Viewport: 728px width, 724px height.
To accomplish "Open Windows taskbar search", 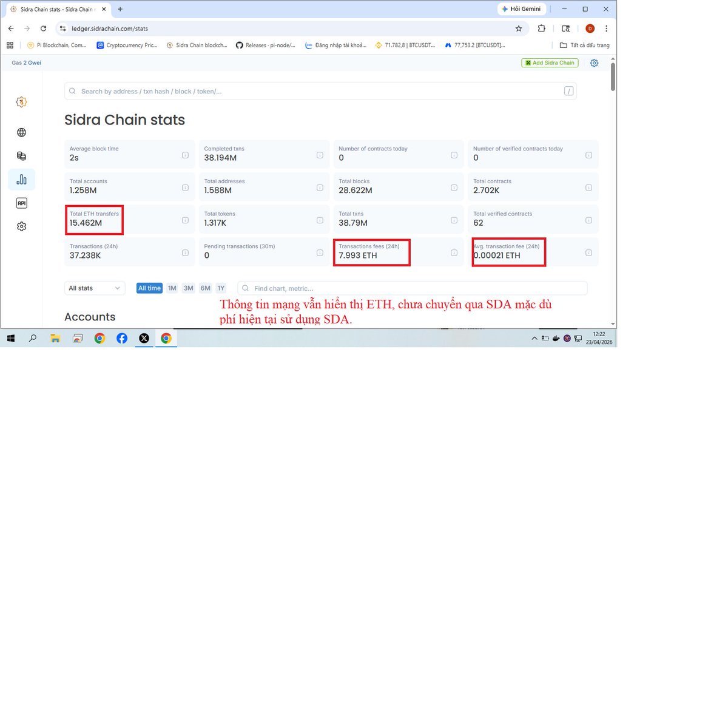I will (33, 339).
